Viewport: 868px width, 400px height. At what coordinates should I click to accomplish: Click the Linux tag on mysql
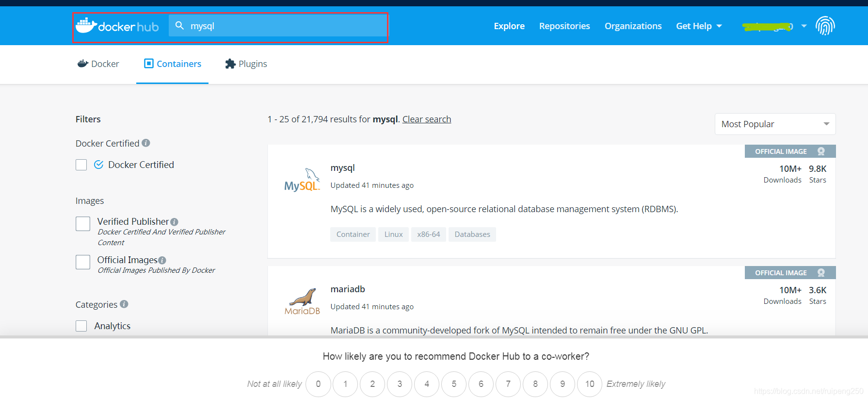[x=393, y=234]
